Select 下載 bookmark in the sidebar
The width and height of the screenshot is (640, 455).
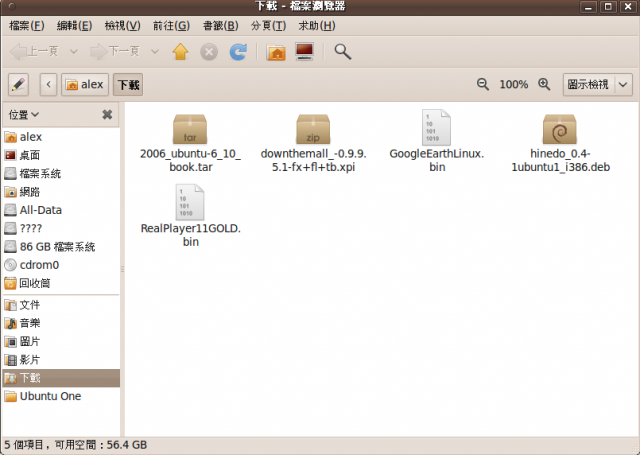[61, 378]
